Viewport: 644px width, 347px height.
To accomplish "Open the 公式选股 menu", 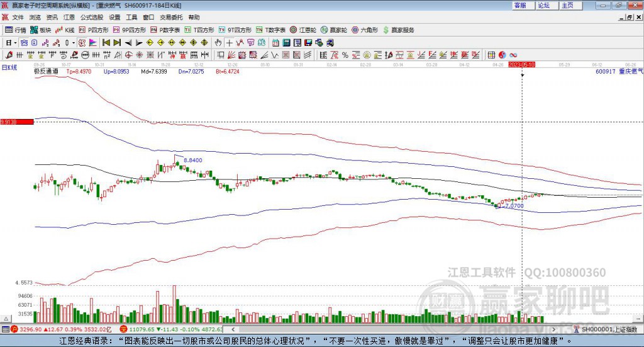I will pos(92,17).
